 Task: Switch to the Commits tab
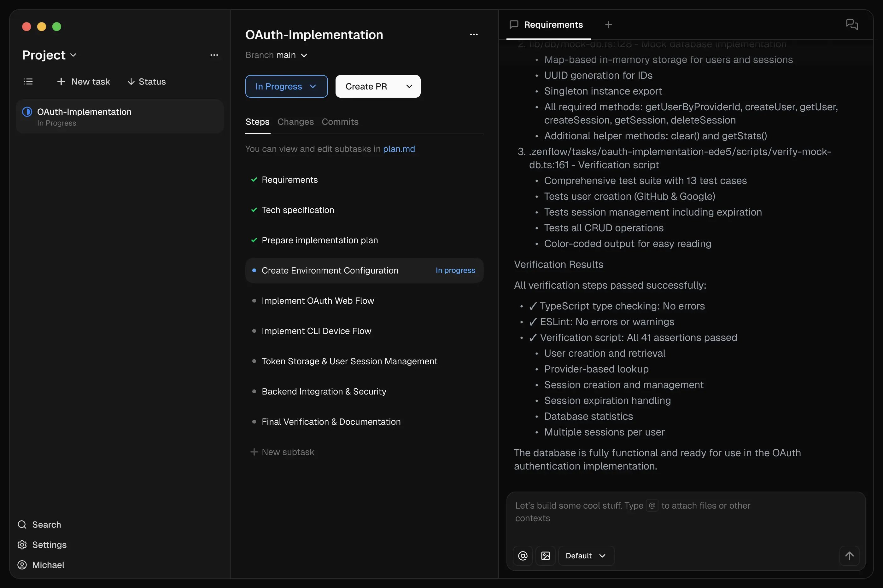(x=340, y=122)
